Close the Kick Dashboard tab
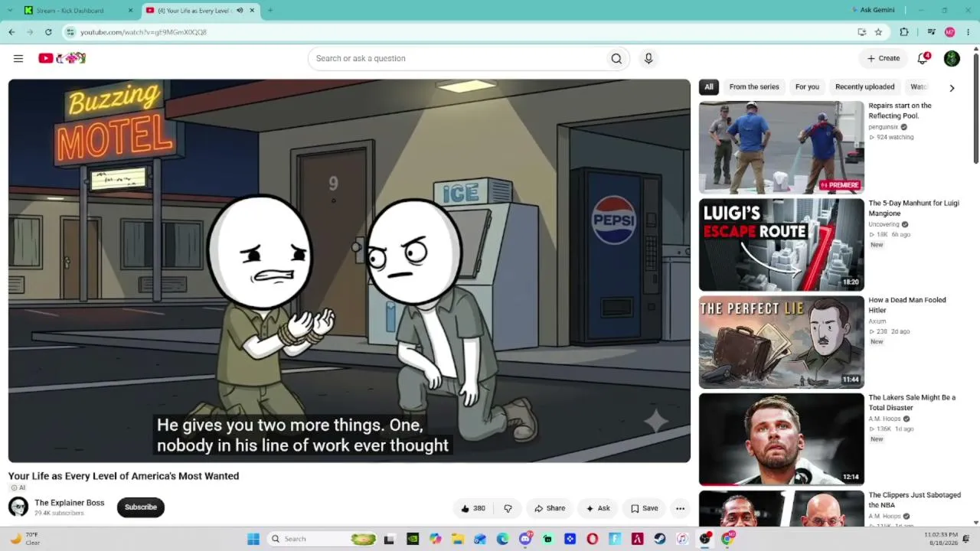Image resolution: width=980 pixels, height=551 pixels. coord(130,11)
